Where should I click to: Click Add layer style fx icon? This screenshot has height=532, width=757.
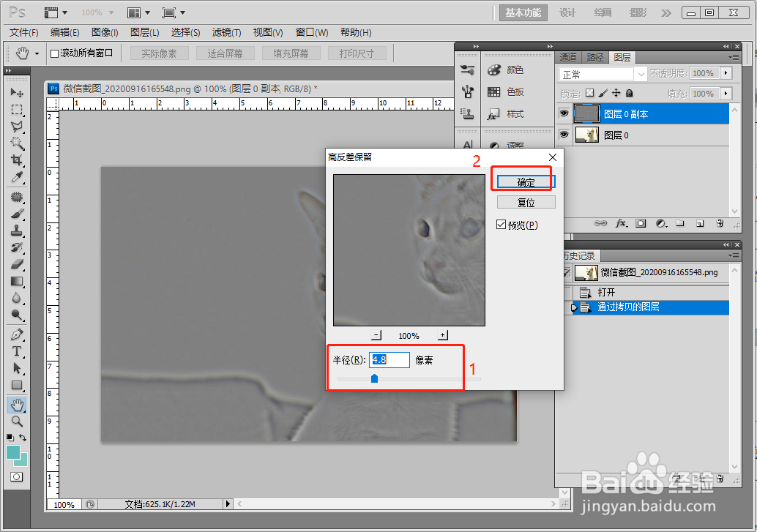[x=621, y=223]
